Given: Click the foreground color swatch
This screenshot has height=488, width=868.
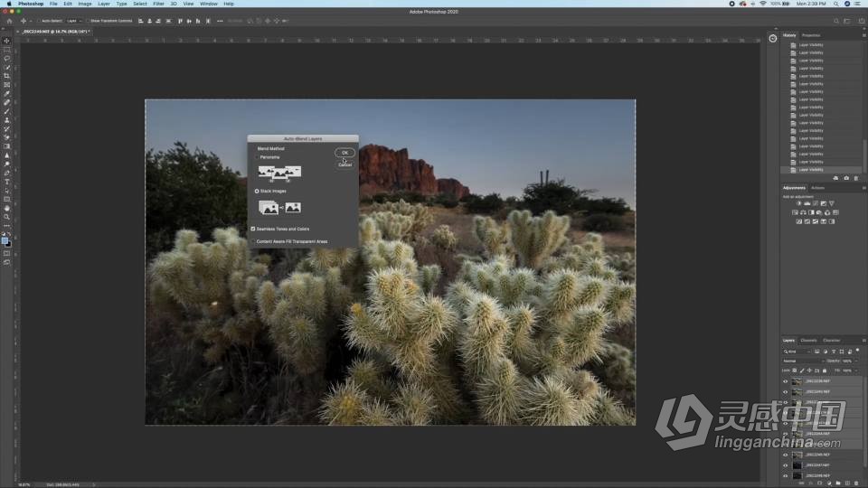Looking at the screenshot, I should [5, 240].
